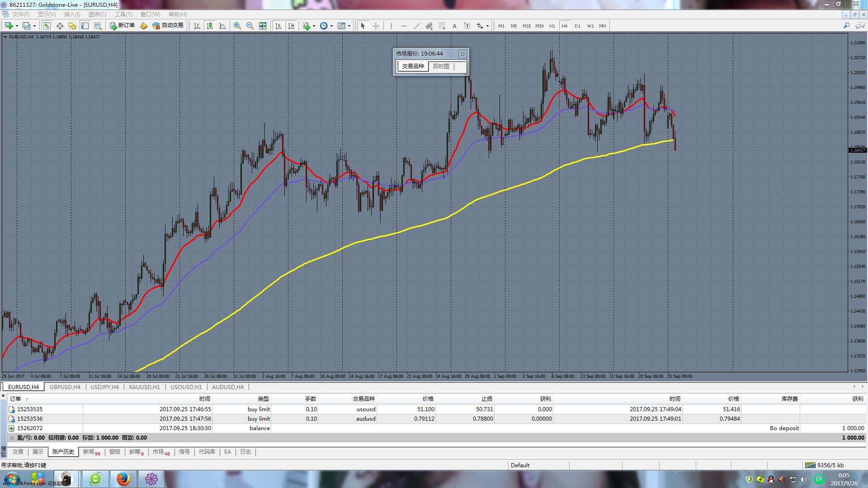Open the search magnifier icon
This screenshot has height=488, width=868.
[x=846, y=26]
